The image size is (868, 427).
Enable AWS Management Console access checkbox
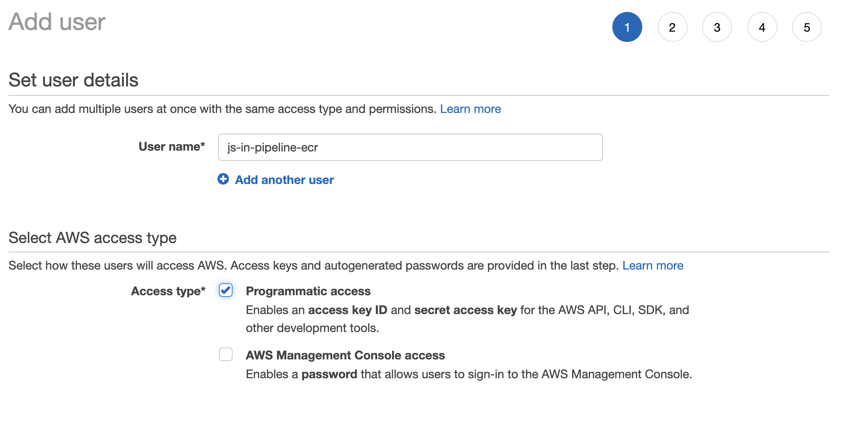(226, 354)
